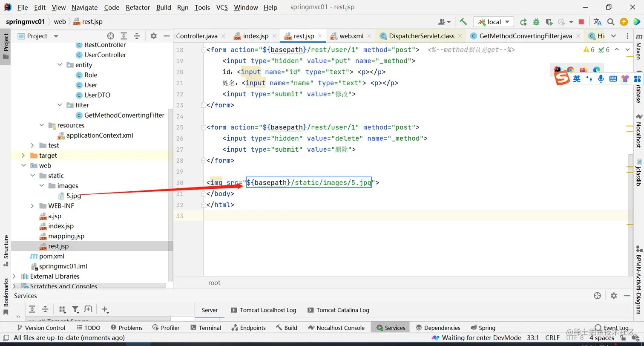This screenshot has height=346, width=644.
Task: Expand External Libraries node
Action: pyautogui.click(x=15, y=277)
